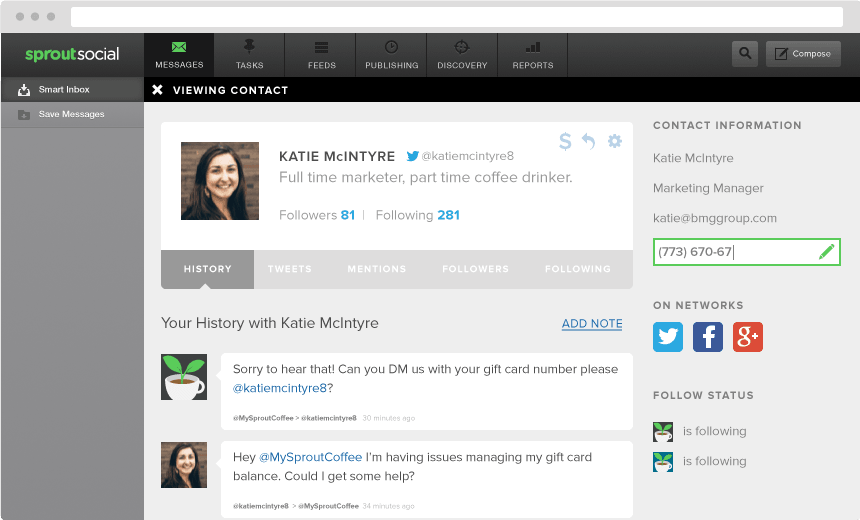Select the History tab
The width and height of the screenshot is (860, 520).
[x=207, y=269]
